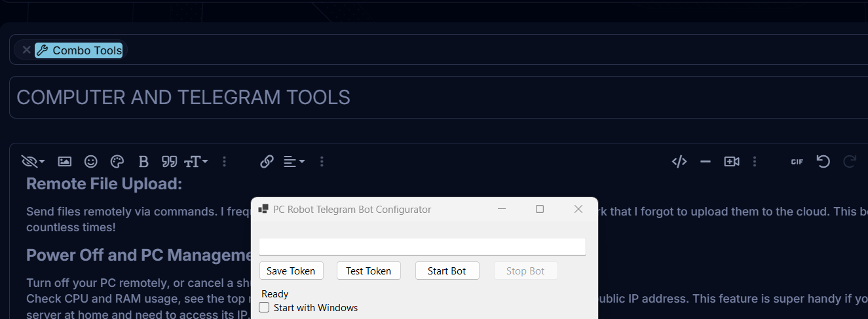
Task: Remove the Combo Tools tag
Action: (26, 50)
